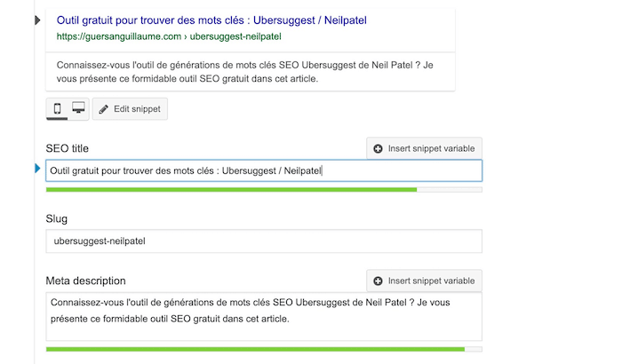
Task: Click the black caret beside snippet preview
Action: 36,20
